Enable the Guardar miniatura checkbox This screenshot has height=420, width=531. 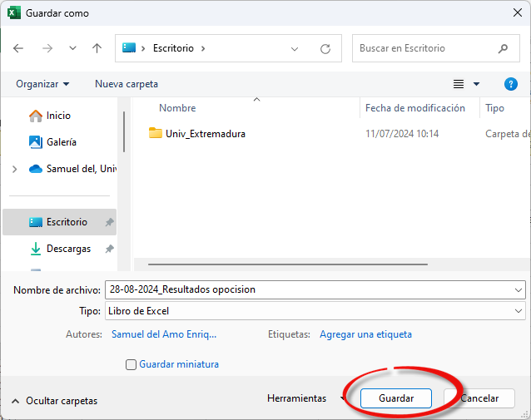point(131,364)
